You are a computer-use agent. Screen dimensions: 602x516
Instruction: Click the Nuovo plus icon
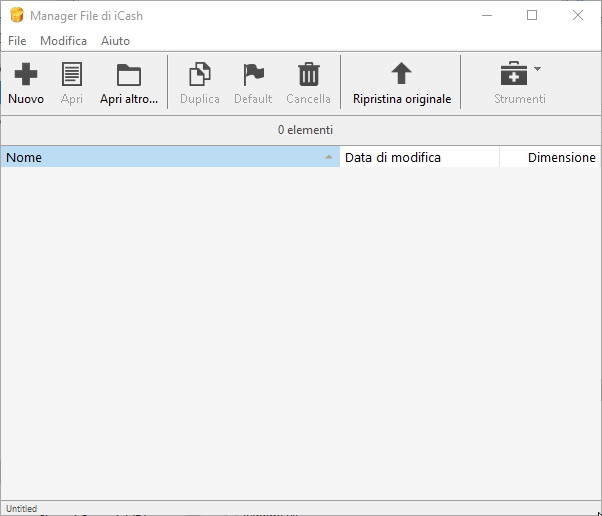26,74
